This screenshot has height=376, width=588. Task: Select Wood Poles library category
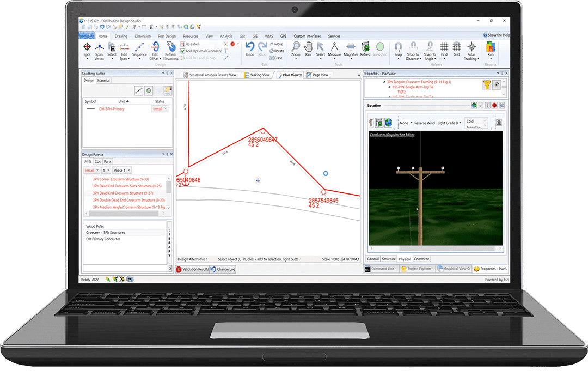tap(95, 226)
